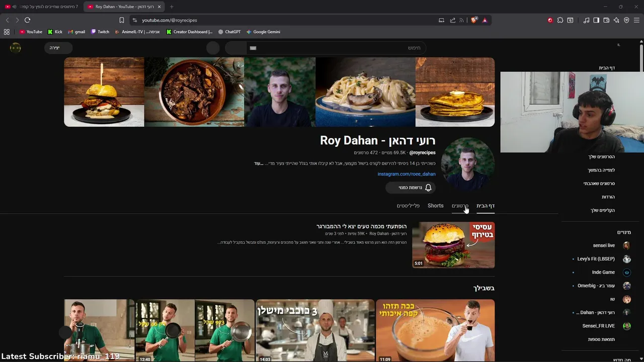The width and height of the screenshot is (644, 362).
Task: Click the channel profile picture of Roy Dahan
Action: [x=467, y=164]
